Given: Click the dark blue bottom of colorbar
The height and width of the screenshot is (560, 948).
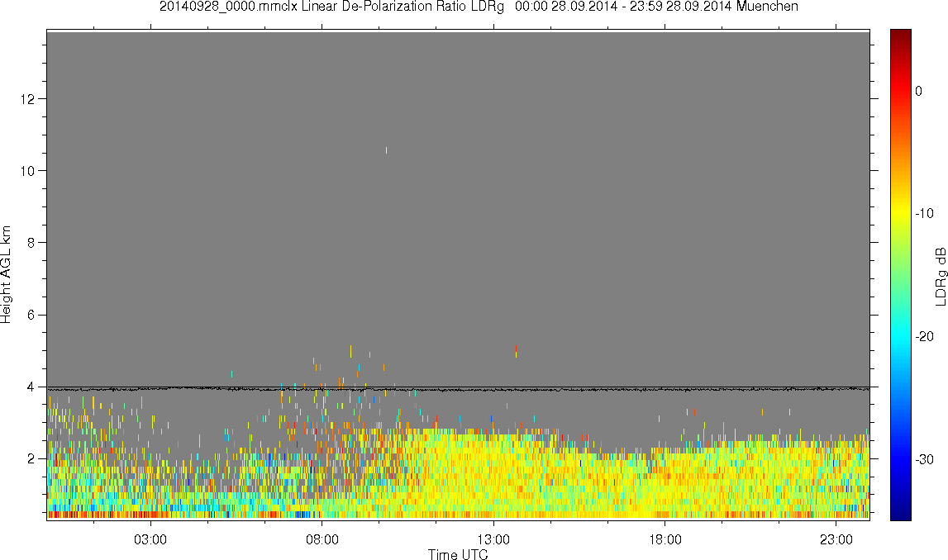Looking at the screenshot, I should point(901,515).
